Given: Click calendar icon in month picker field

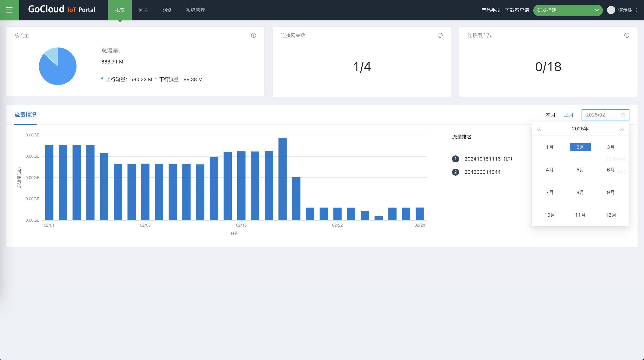Looking at the screenshot, I should click(x=623, y=115).
